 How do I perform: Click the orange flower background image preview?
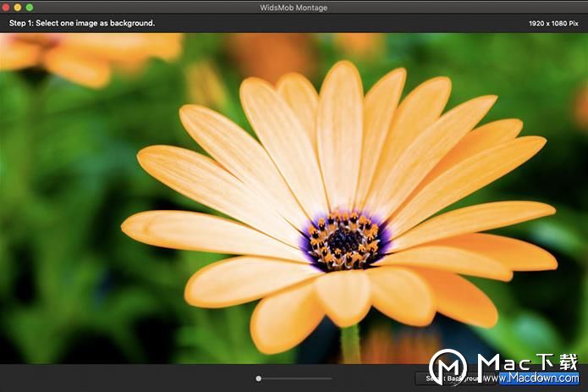294,198
